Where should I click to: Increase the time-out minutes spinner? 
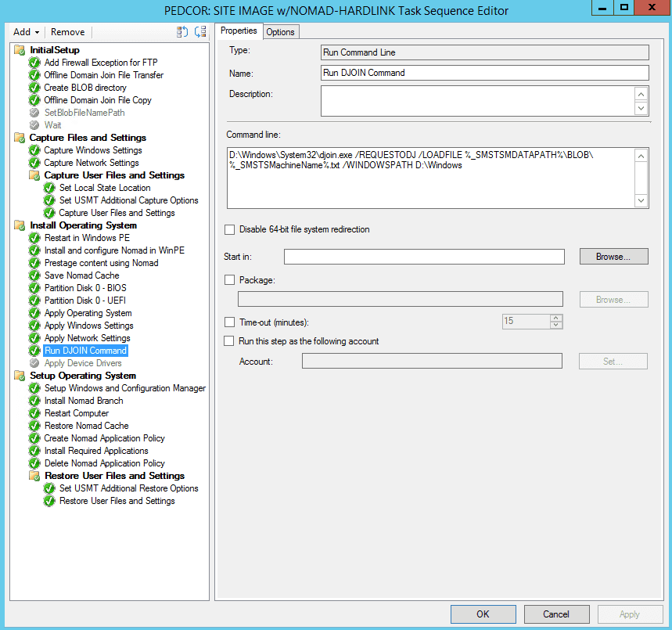(x=556, y=318)
